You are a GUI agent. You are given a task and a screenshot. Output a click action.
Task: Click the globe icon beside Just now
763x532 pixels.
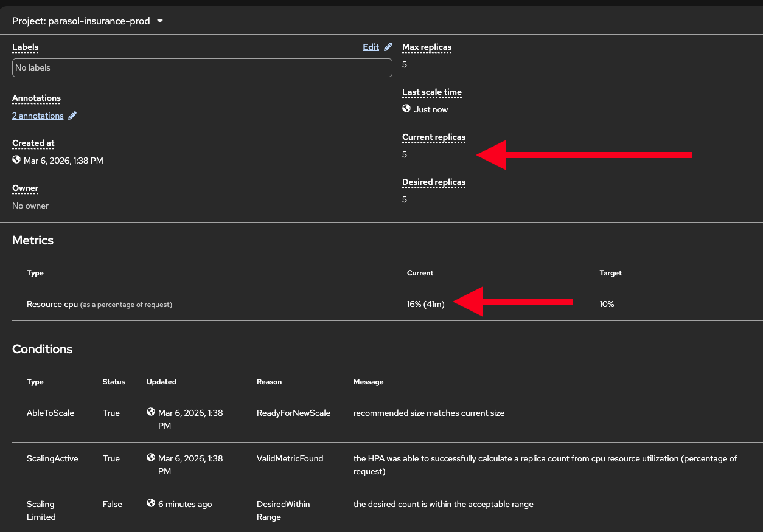(x=406, y=109)
